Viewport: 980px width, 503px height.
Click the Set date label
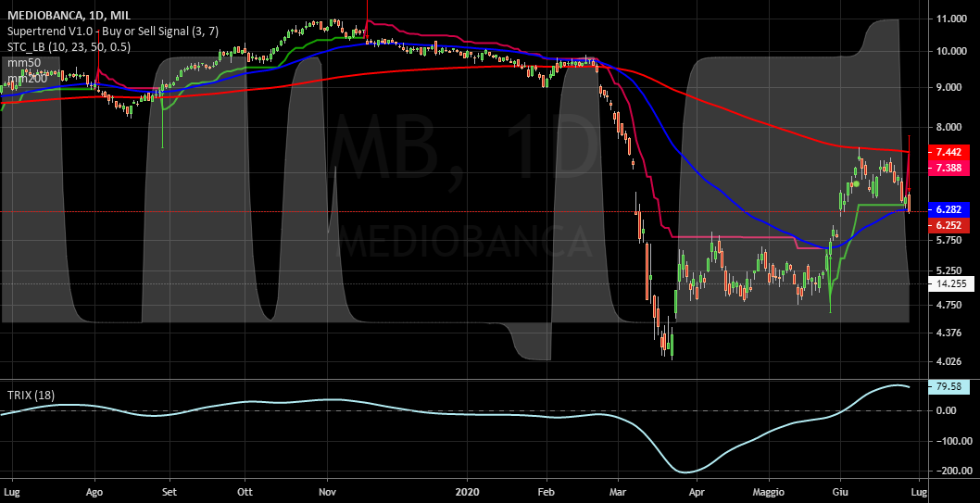tap(169, 493)
